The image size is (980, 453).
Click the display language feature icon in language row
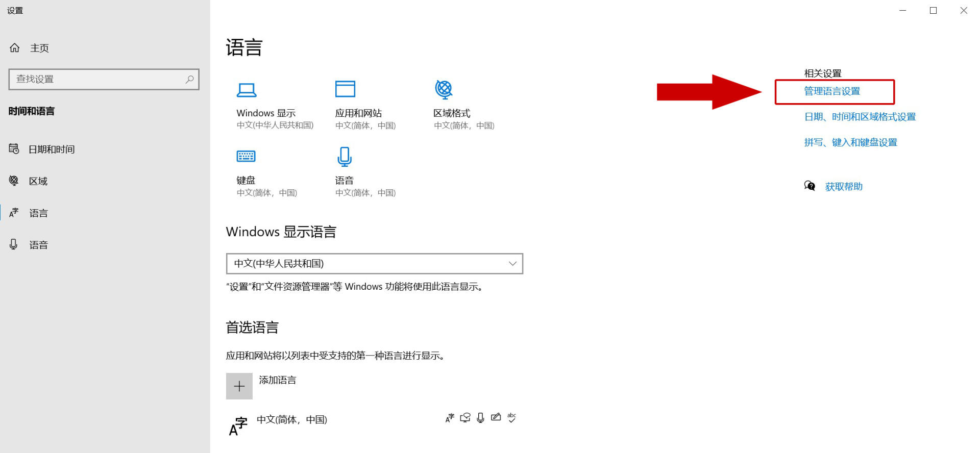[450, 418]
